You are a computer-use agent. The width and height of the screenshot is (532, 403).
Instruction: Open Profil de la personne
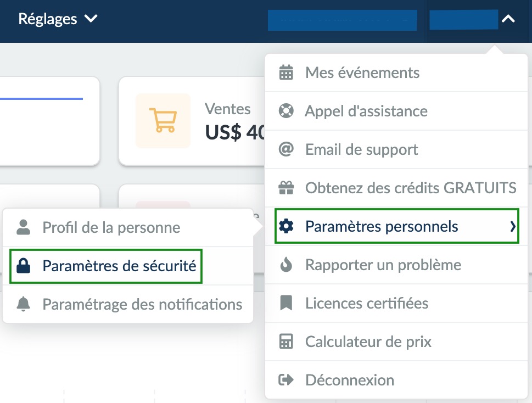[128, 227]
